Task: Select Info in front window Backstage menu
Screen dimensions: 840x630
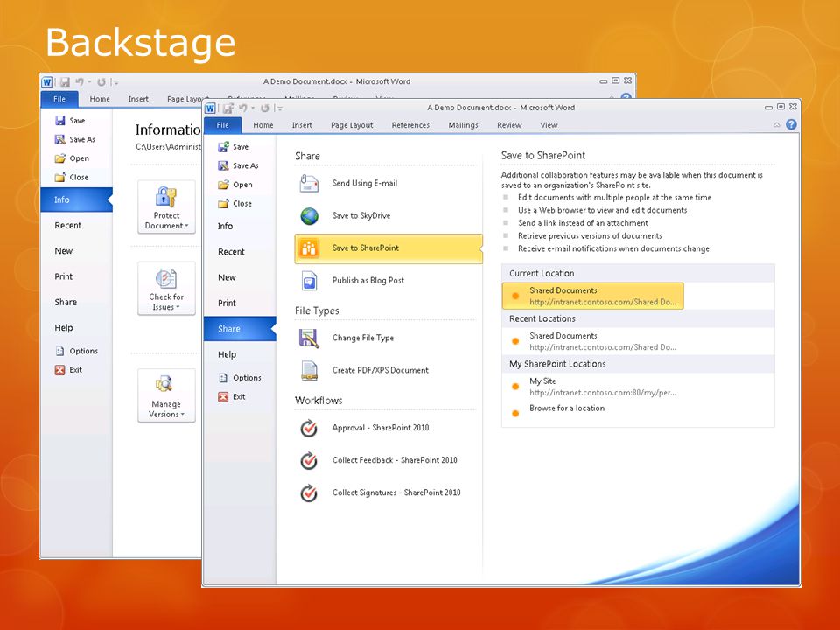Action: (240, 226)
